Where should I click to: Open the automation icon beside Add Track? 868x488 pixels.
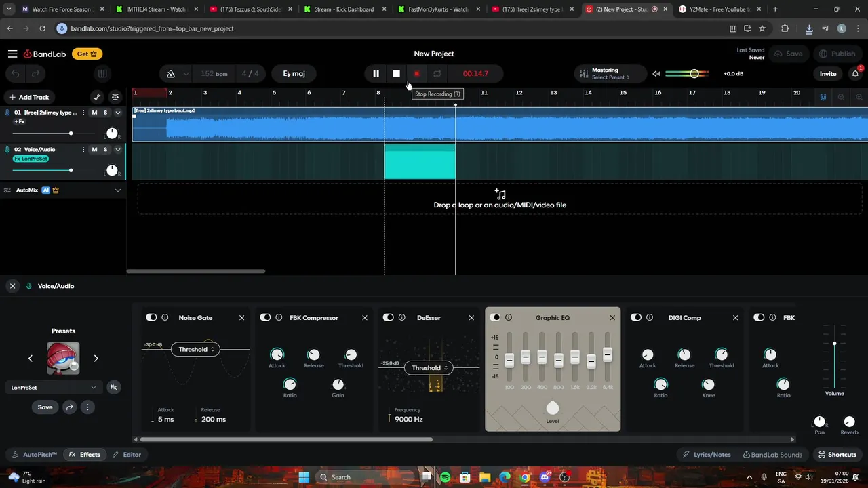pyautogui.click(x=97, y=97)
